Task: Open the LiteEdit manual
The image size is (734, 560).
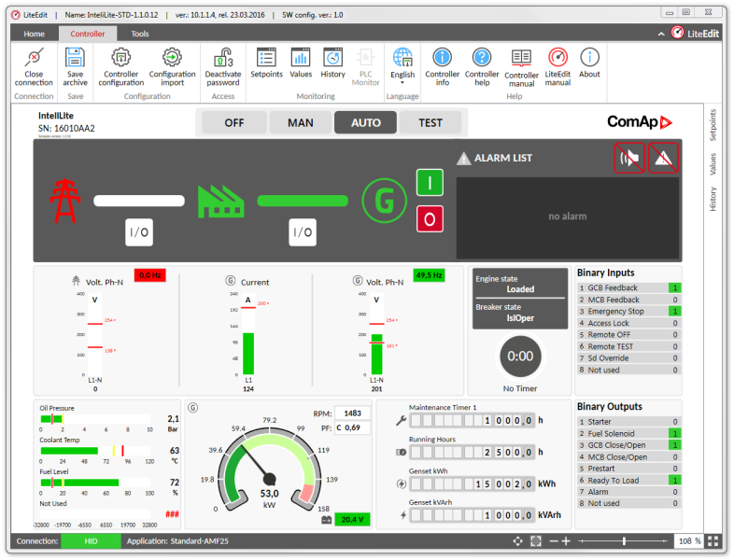Action: pos(558,58)
